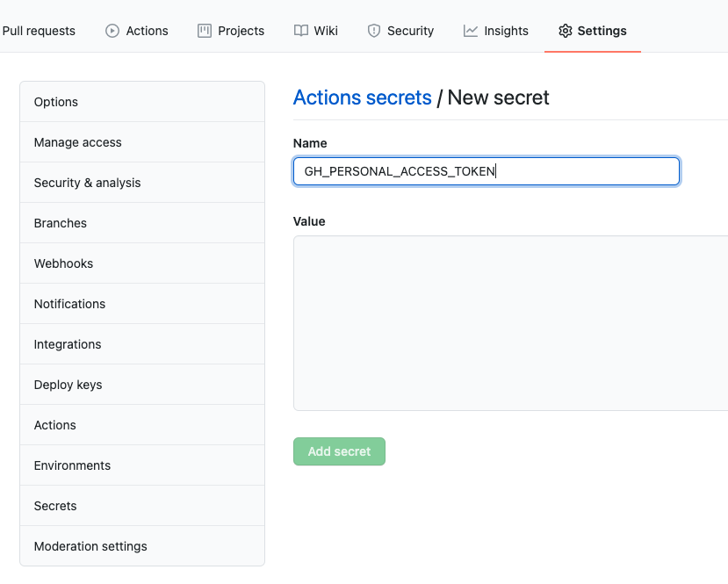Open Deploy keys settings
This screenshot has height=584, width=728.
tap(68, 385)
